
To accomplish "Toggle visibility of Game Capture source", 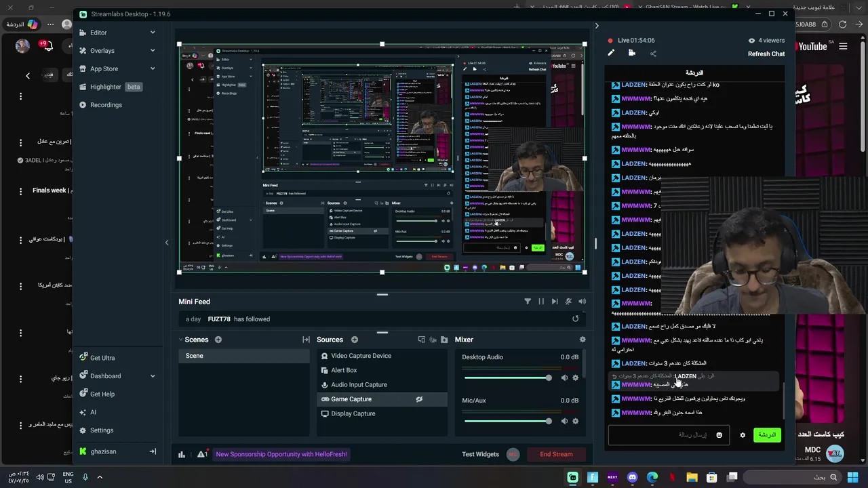I will pyautogui.click(x=419, y=399).
